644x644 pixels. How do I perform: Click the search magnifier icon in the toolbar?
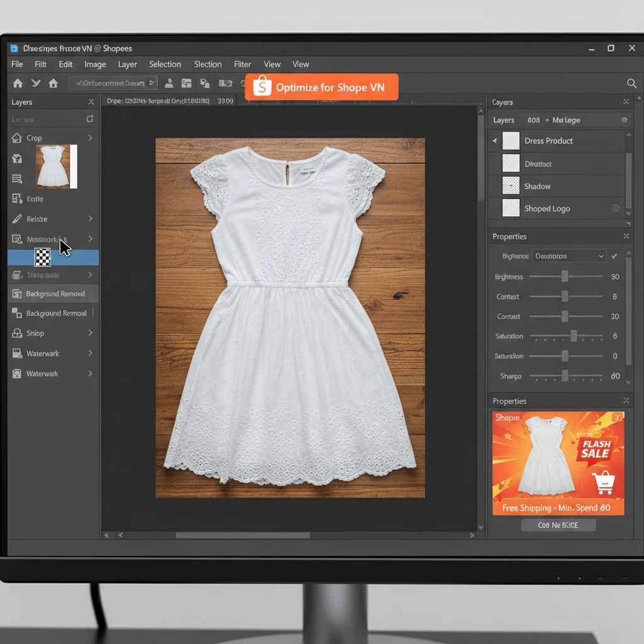631,83
